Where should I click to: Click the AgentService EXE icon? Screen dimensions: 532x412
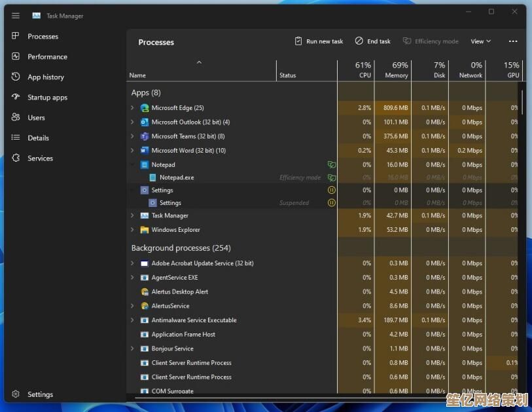coord(145,278)
